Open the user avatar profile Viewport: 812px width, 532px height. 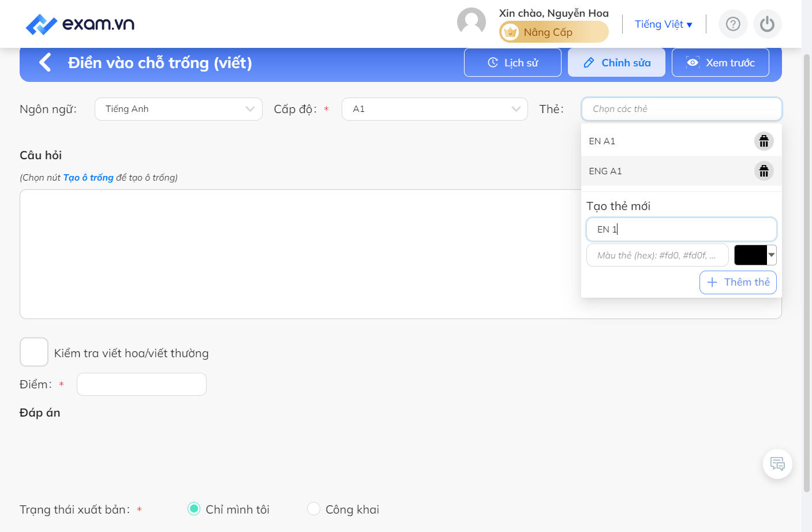(x=472, y=23)
